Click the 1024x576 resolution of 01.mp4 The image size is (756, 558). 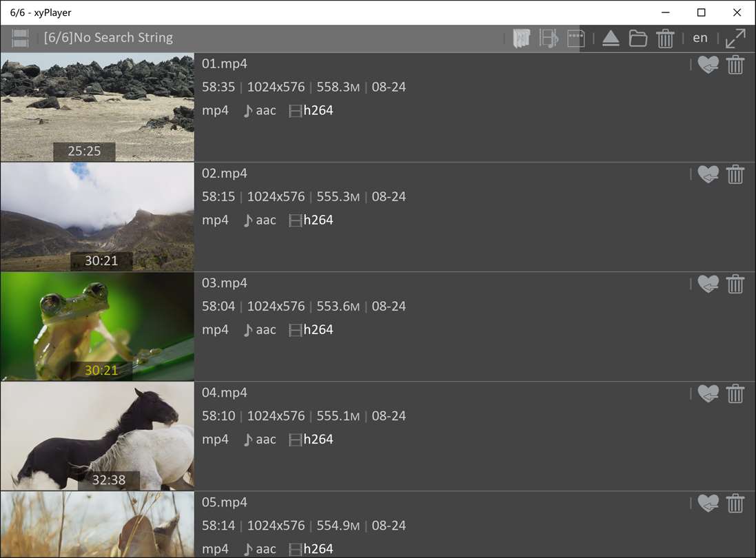(x=276, y=87)
